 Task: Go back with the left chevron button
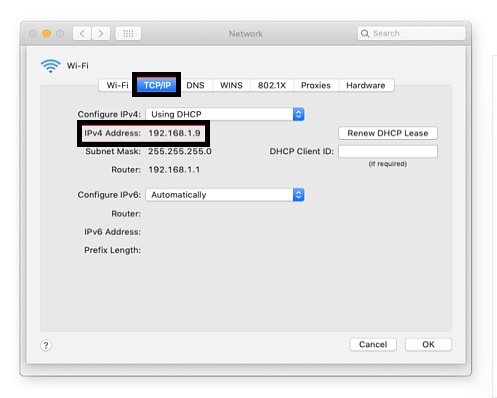tap(82, 33)
